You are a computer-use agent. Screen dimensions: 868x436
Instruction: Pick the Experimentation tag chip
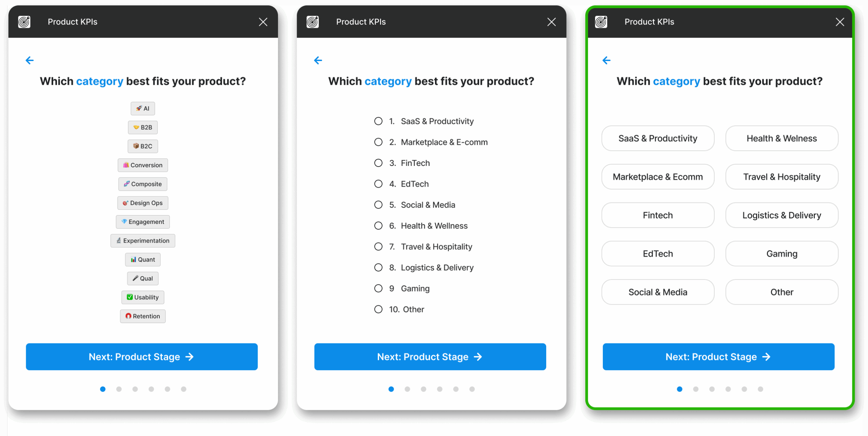(x=143, y=241)
